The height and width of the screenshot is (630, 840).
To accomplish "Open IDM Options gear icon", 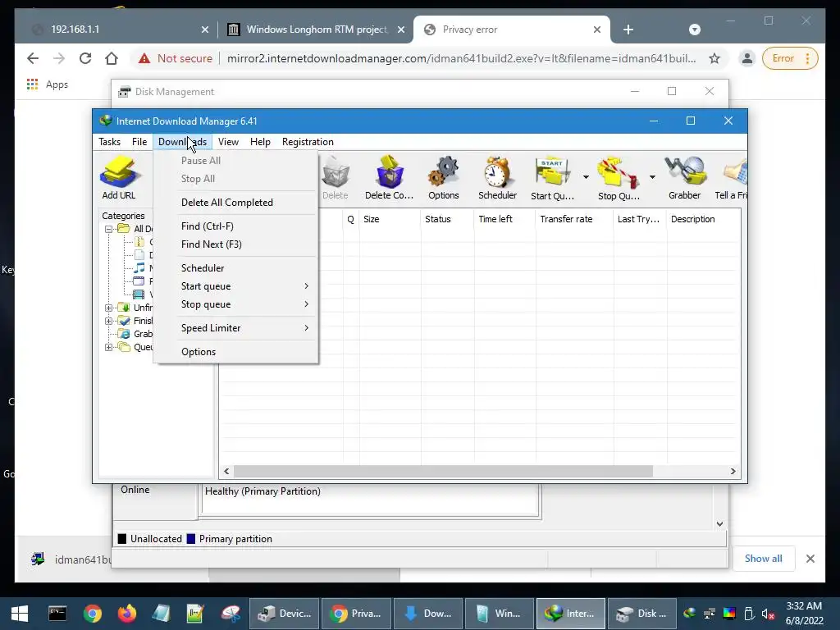I will coord(444,178).
